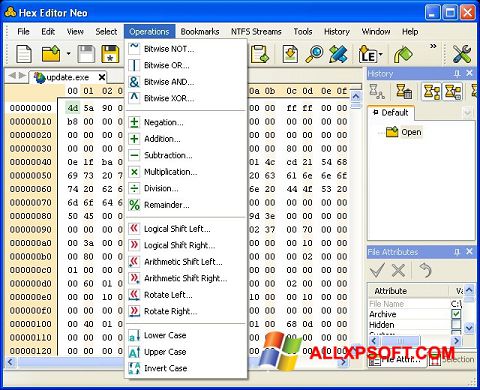Toggle the Archive attribute checkbox

coord(456,314)
